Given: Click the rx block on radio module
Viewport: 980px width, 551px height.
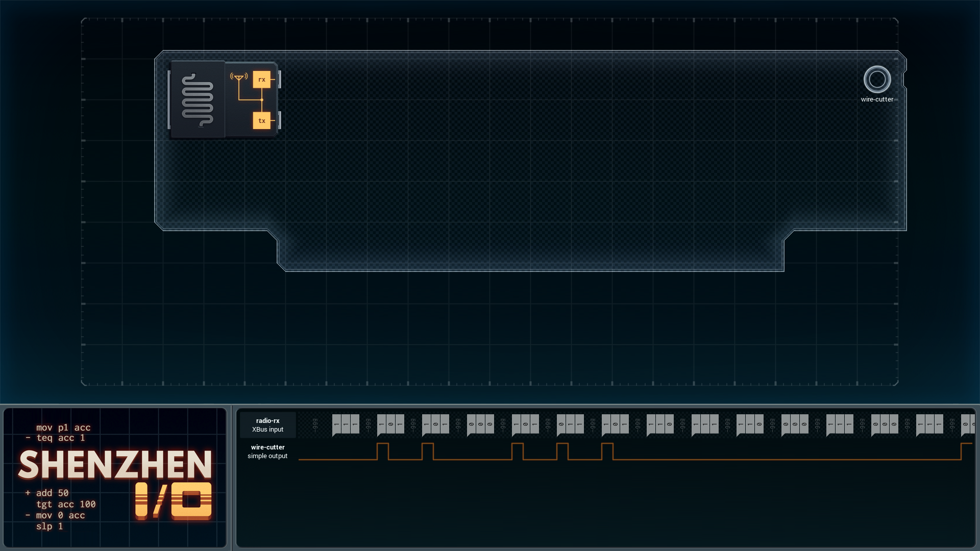Looking at the screenshot, I should click(x=261, y=80).
